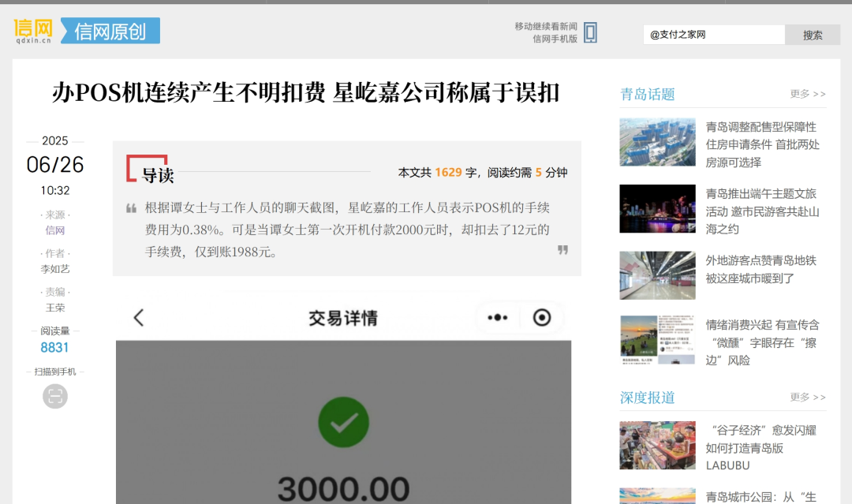Open thumbnail for 谷子经济 article
The height and width of the screenshot is (504, 852).
pyautogui.click(x=657, y=446)
